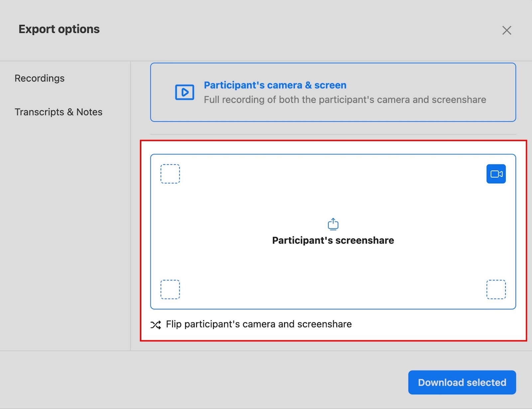The height and width of the screenshot is (409, 532).
Task: Close the Export options dialog
Action: [x=506, y=30]
